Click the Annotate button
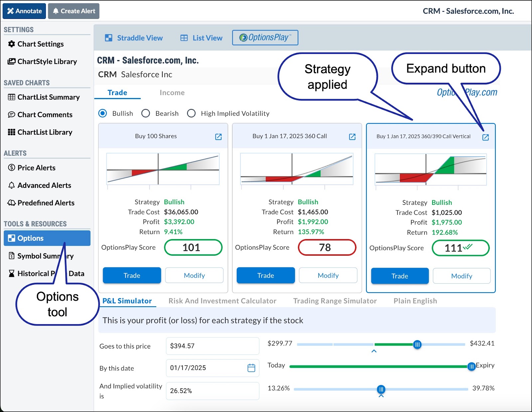This screenshot has height=412, width=532. point(24,11)
